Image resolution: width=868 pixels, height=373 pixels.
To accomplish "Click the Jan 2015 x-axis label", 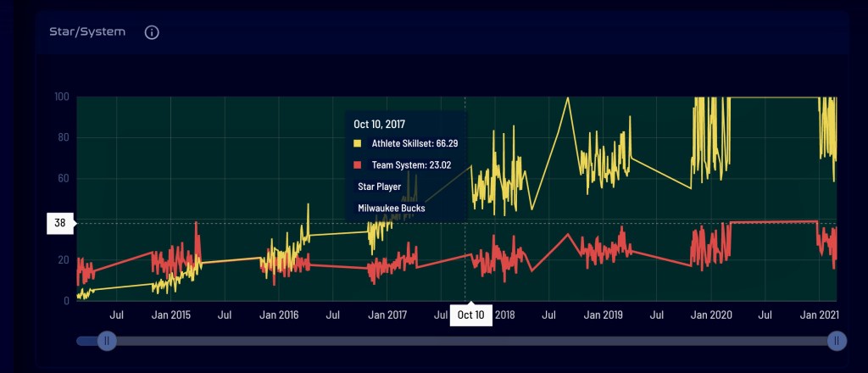I will point(172,315).
